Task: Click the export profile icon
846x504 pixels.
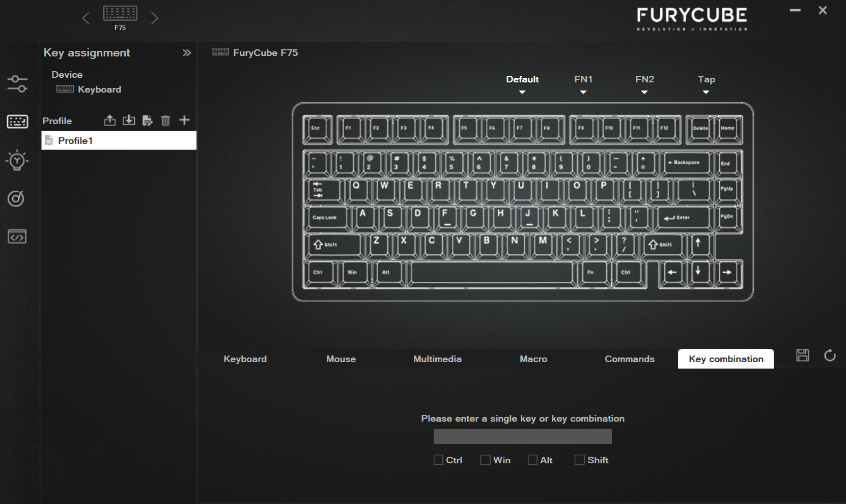Action: point(110,120)
